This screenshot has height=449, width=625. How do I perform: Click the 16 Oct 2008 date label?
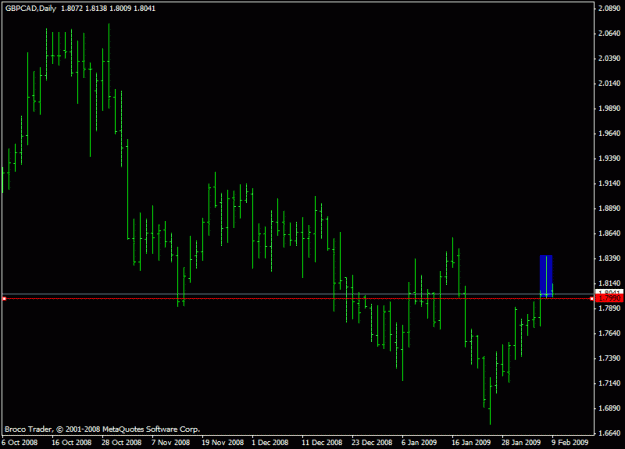pyautogui.click(x=71, y=442)
